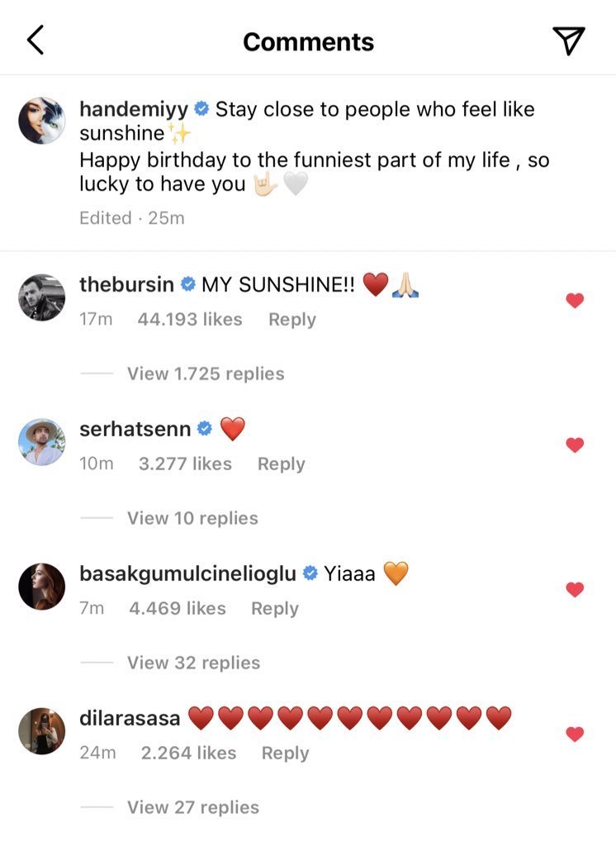The width and height of the screenshot is (616, 846).
Task: Unlike thebursin's comment with heart
Action: coord(575,301)
